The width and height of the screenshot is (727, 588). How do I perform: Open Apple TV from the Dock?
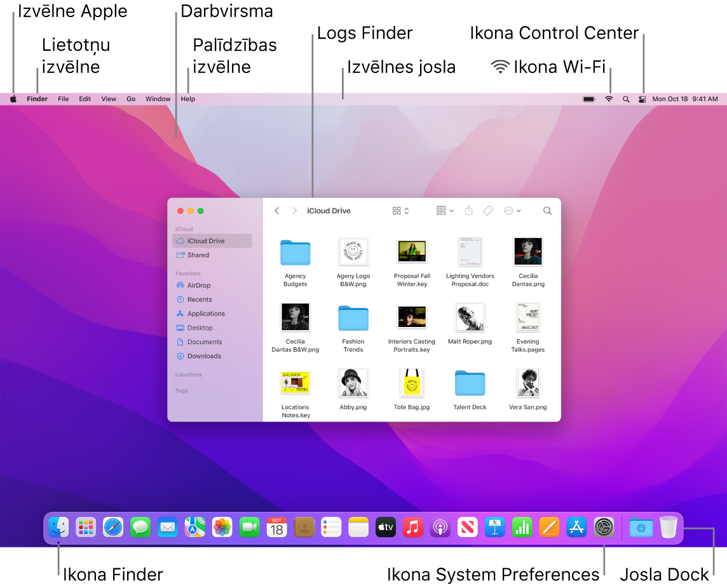[x=386, y=527]
